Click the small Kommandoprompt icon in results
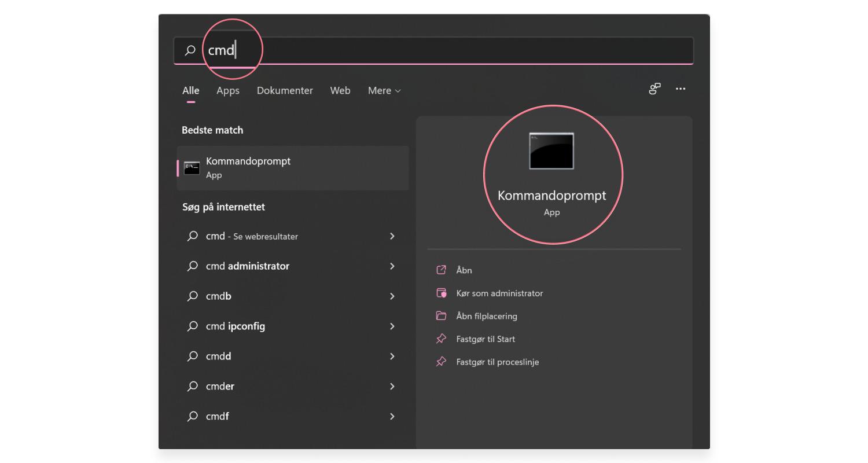This screenshot has width=868, height=463. point(192,168)
